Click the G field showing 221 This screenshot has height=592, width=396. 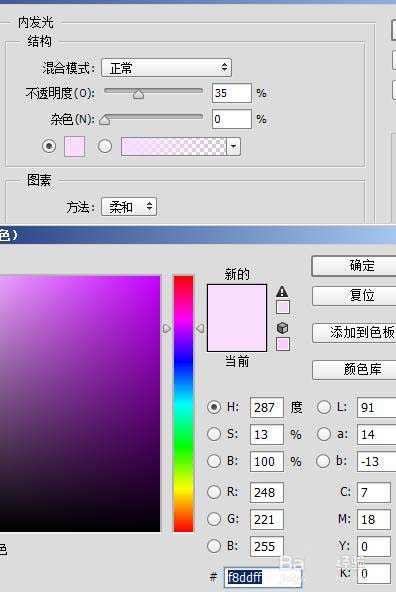[x=267, y=520]
